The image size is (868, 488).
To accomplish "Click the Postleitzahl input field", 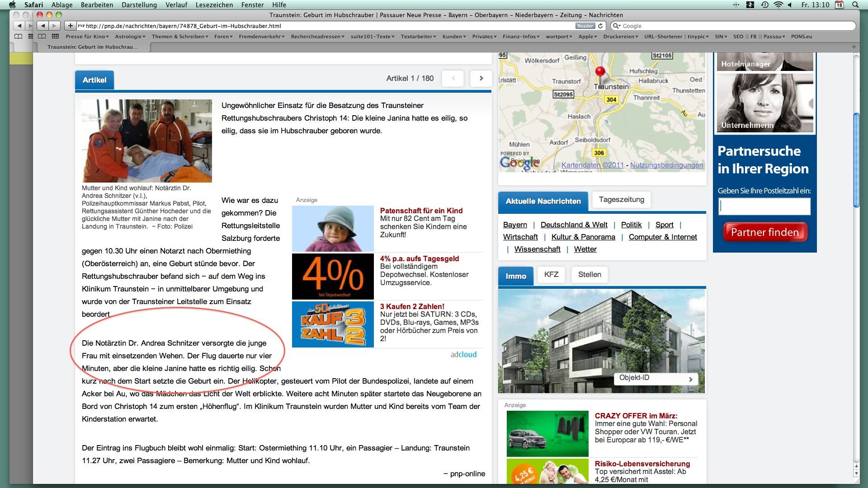I will [764, 207].
